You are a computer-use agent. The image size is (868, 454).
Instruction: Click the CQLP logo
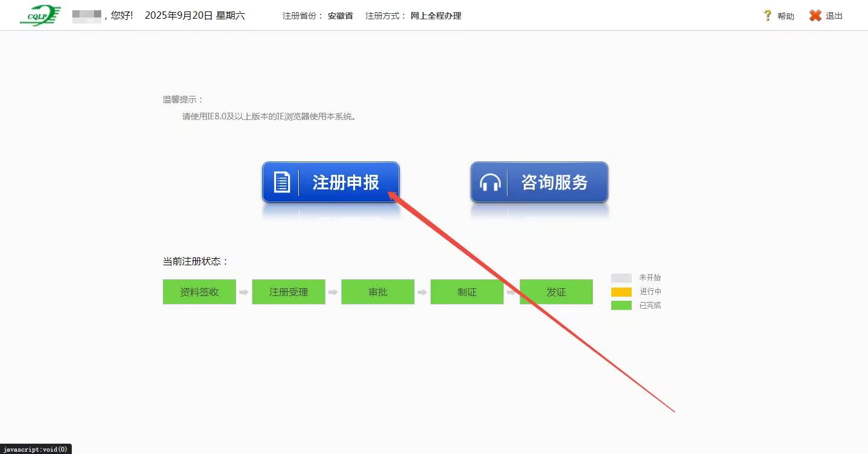(40, 16)
